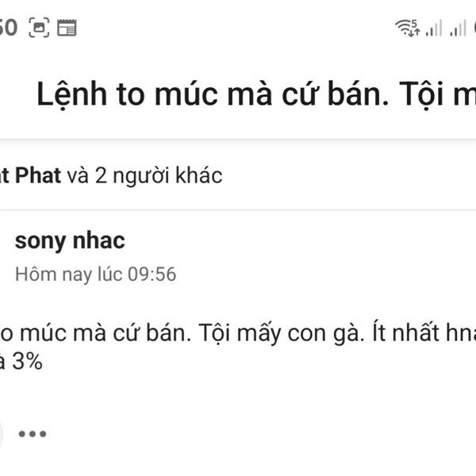476x476 pixels.
Task: Tap the 'Hôm nay lúc 09:56' timestamp
Action: pos(96,274)
